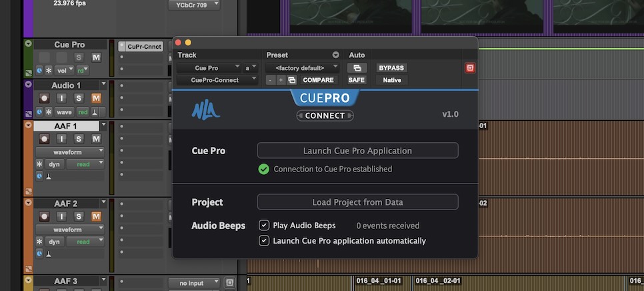Click Audio 1 elastic audio metronome icon
The image size is (644, 291).
coord(94,112)
